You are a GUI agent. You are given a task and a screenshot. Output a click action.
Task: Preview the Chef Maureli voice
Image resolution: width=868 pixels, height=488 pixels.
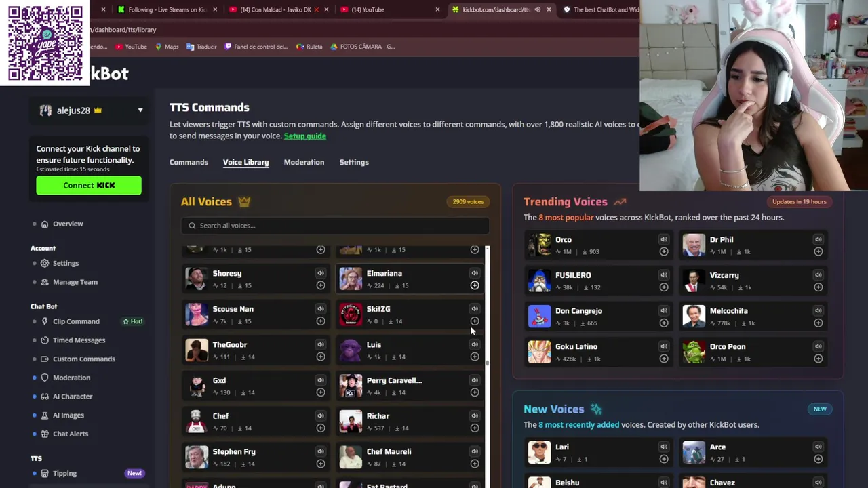coord(475,451)
